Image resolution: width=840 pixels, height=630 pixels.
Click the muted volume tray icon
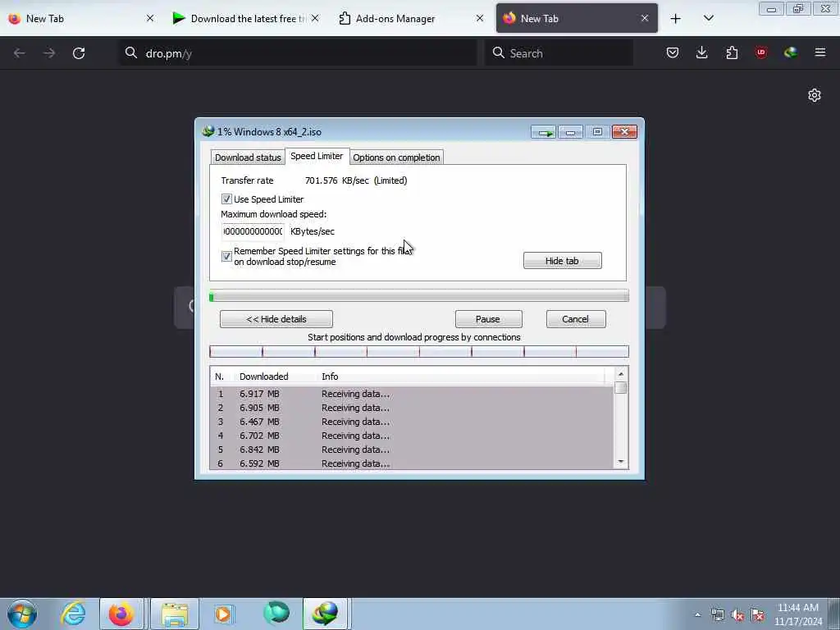pos(737,615)
